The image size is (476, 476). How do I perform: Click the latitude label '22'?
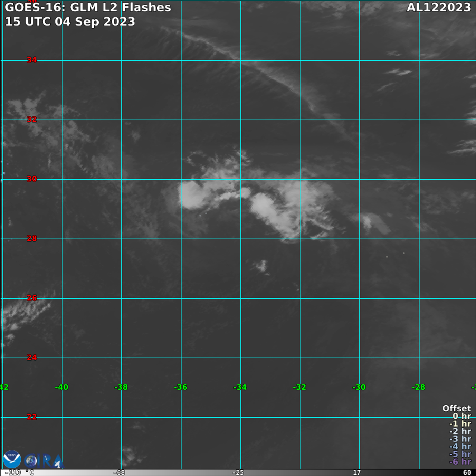click(32, 417)
